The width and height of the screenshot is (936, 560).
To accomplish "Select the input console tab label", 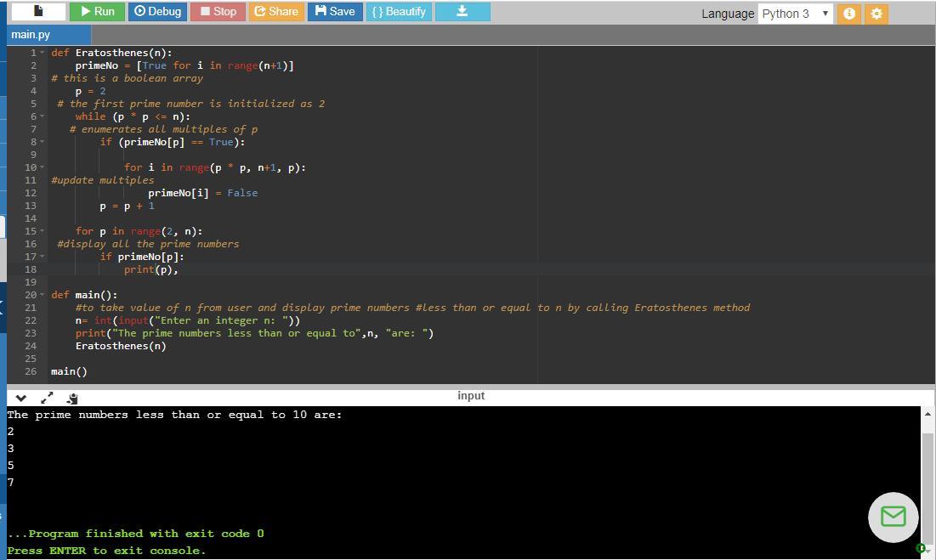I will click(470, 396).
